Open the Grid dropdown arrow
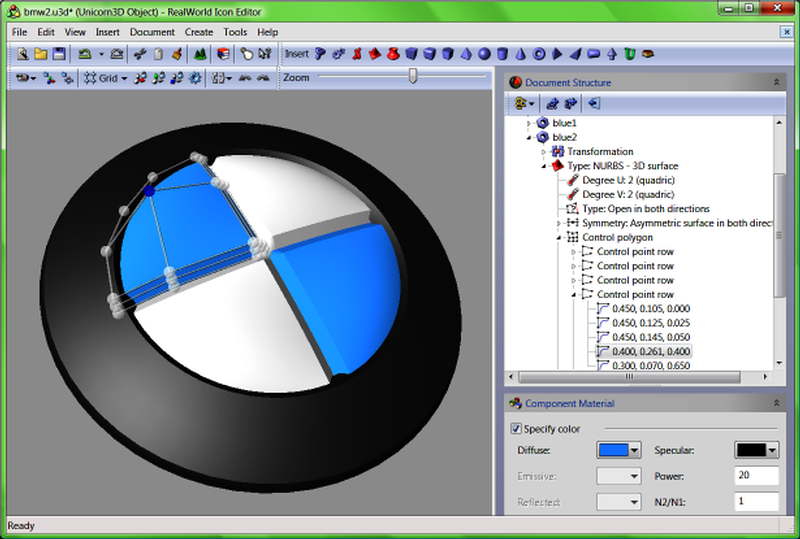Image resolution: width=800 pixels, height=539 pixels. tap(124, 79)
